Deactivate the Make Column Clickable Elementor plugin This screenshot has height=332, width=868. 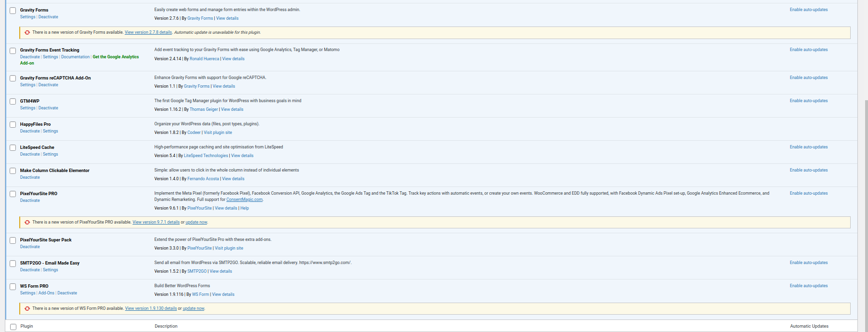[30, 177]
